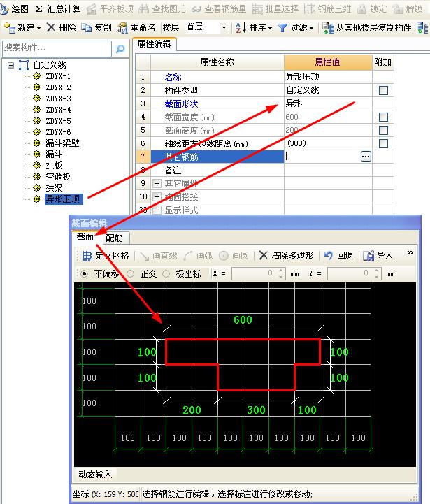
Task: Open the 首层 floor dropdown
Action: (x=224, y=28)
